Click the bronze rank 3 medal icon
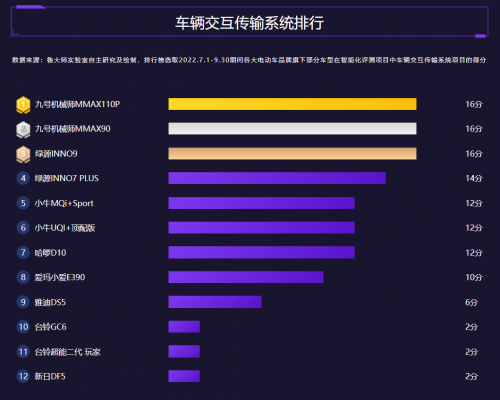Image resolution: width=500 pixels, height=400 pixels. tap(23, 154)
